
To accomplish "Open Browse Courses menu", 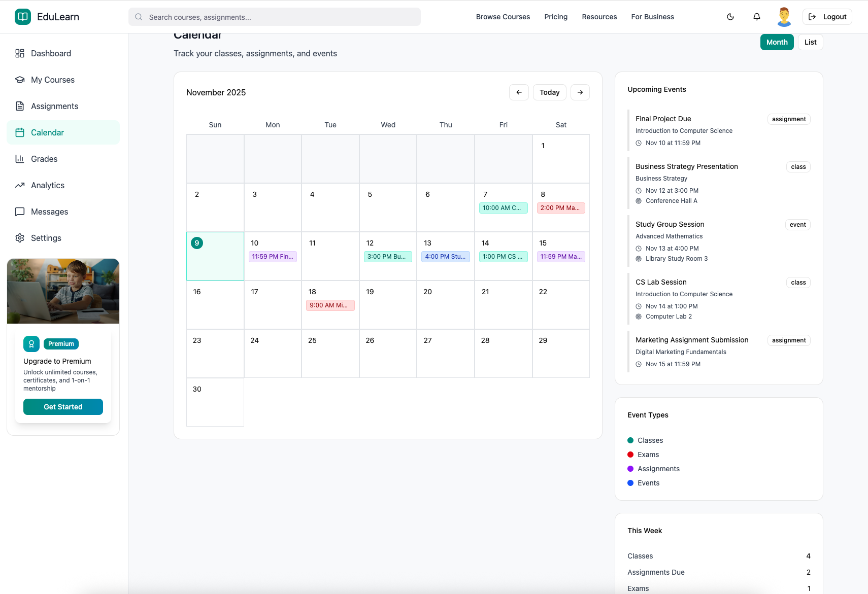I will coord(503,17).
